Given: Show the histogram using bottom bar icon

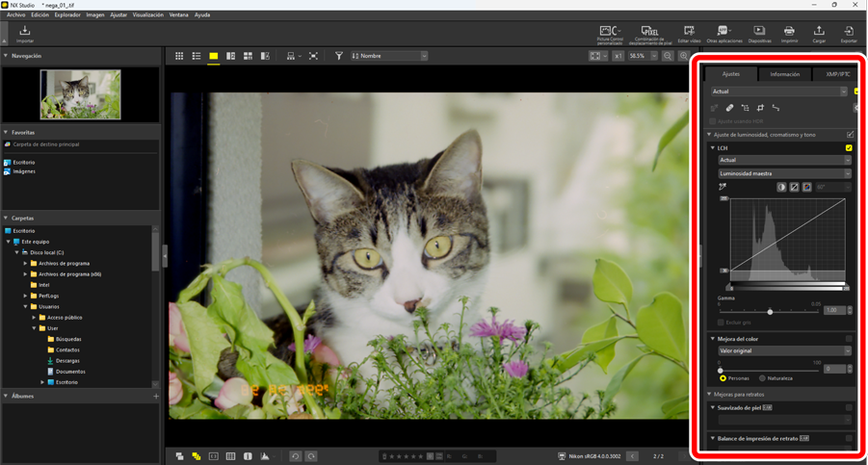Looking at the screenshot, I should pyautogui.click(x=265, y=456).
